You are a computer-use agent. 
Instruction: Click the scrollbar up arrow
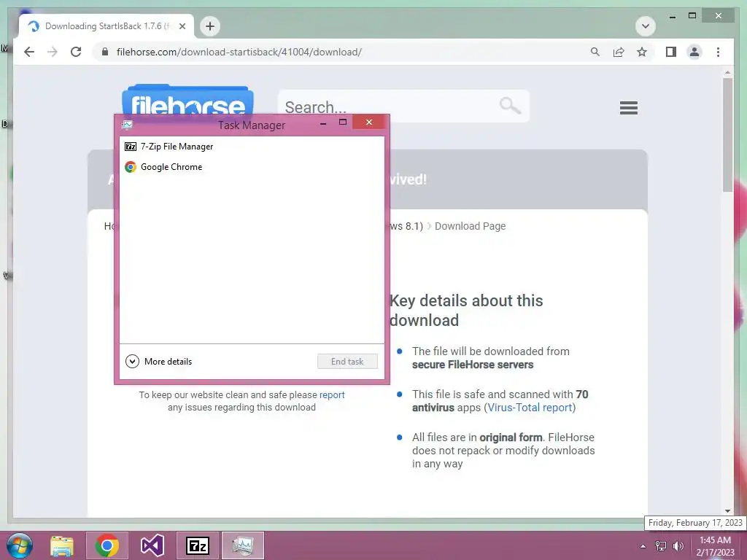click(727, 72)
